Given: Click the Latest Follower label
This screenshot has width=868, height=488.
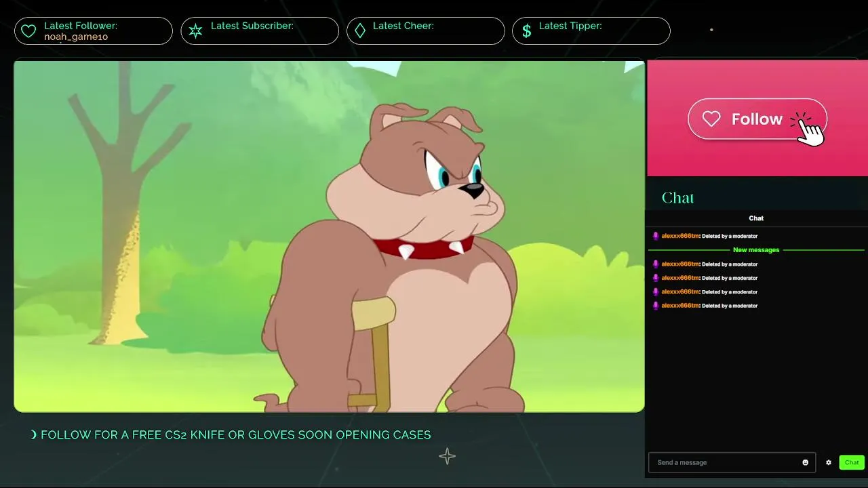Looking at the screenshot, I should 81,26.
